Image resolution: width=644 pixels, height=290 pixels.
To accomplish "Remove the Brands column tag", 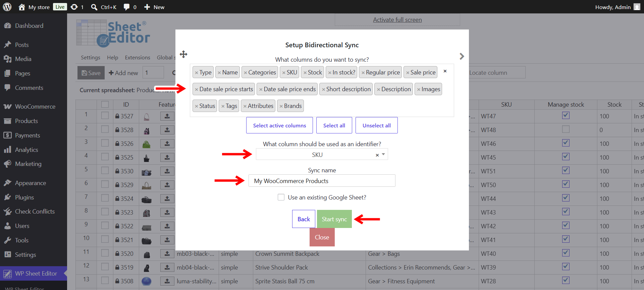I will pyautogui.click(x=281, y=106).
